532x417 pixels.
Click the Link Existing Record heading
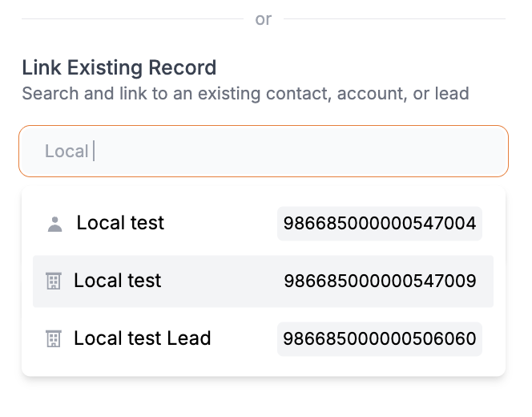click(119, 67)
